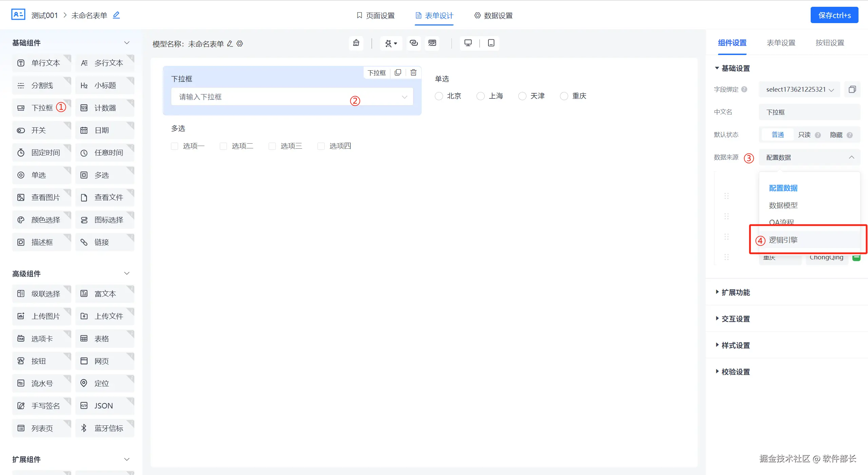Select the 重庆 radio option
The width and height of the screenshot is (868, 475).
pyautogui.click(x=564, y=96)
